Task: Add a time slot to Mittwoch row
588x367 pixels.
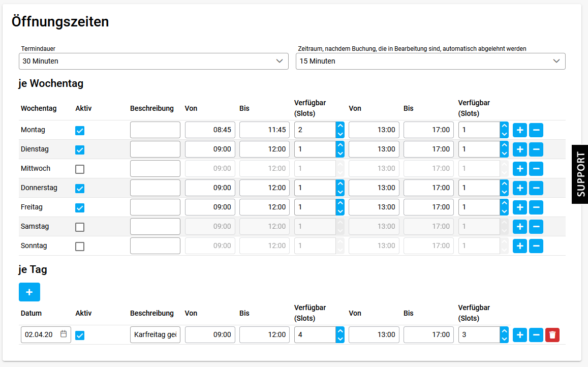Action: coord(520,169)
